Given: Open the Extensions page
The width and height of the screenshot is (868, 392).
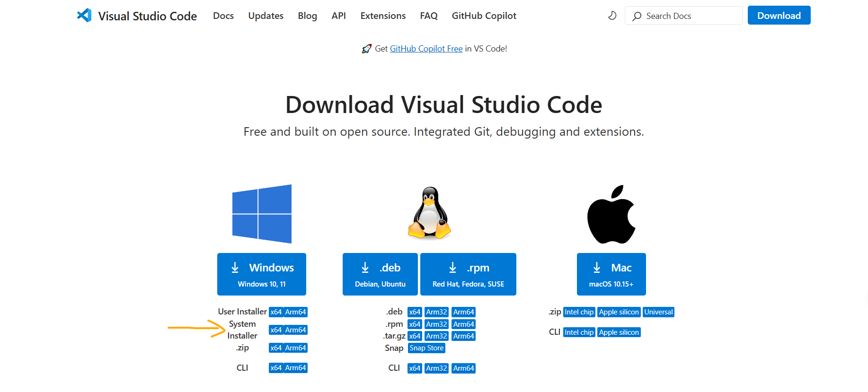Looking at the screenshot, I should [383, 16].
